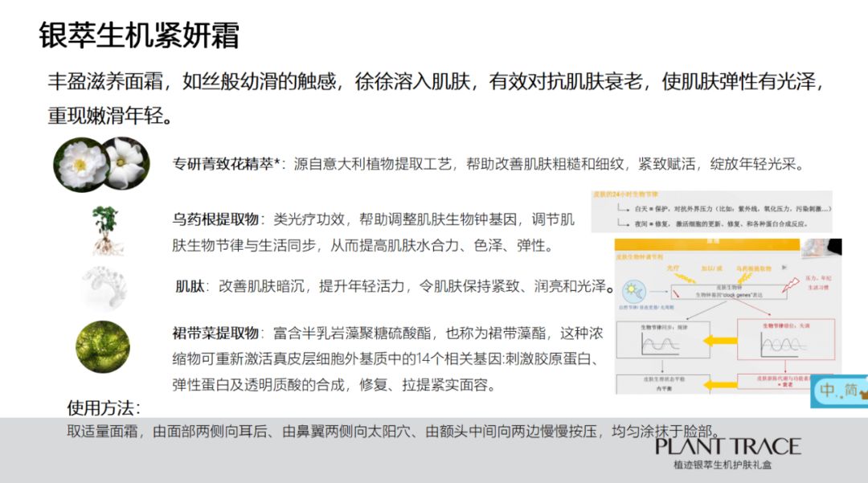This screenshot has width=868, height=483.
Task: Click the orange header bar of diagram
Action: 707,244
